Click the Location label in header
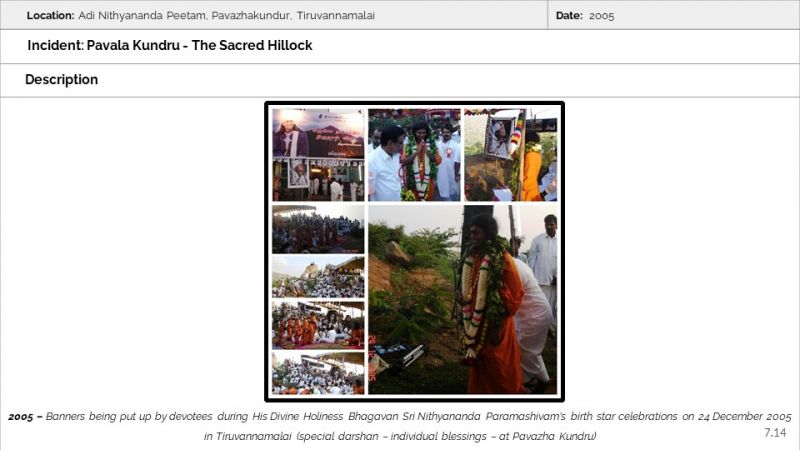This screenshot has width=800, height=450. coord(51,15)
